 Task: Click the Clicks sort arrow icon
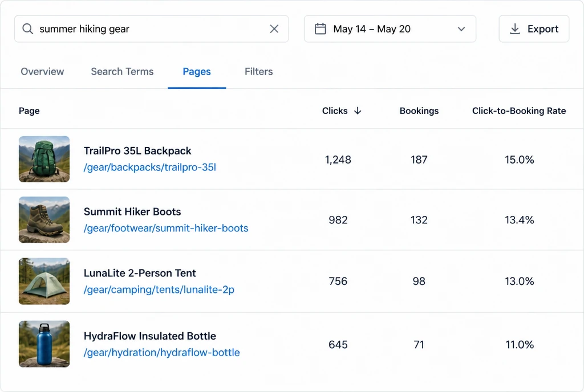point(358,111)
